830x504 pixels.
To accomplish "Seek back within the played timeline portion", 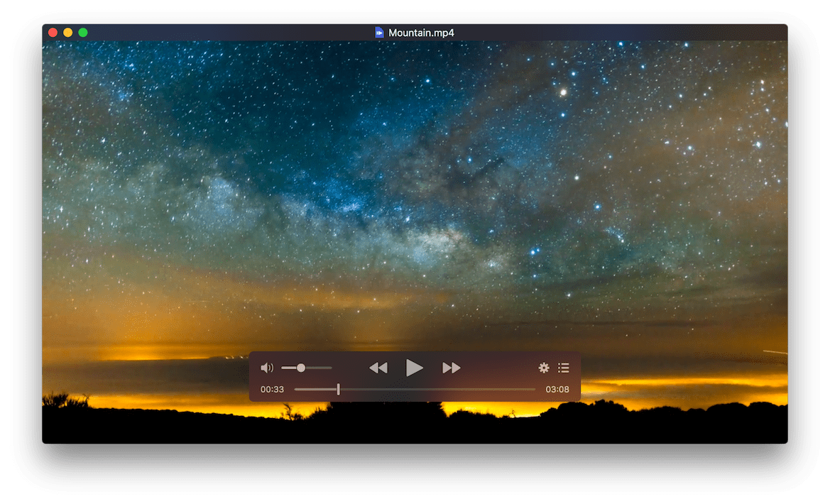I will [x=315, y=390].
